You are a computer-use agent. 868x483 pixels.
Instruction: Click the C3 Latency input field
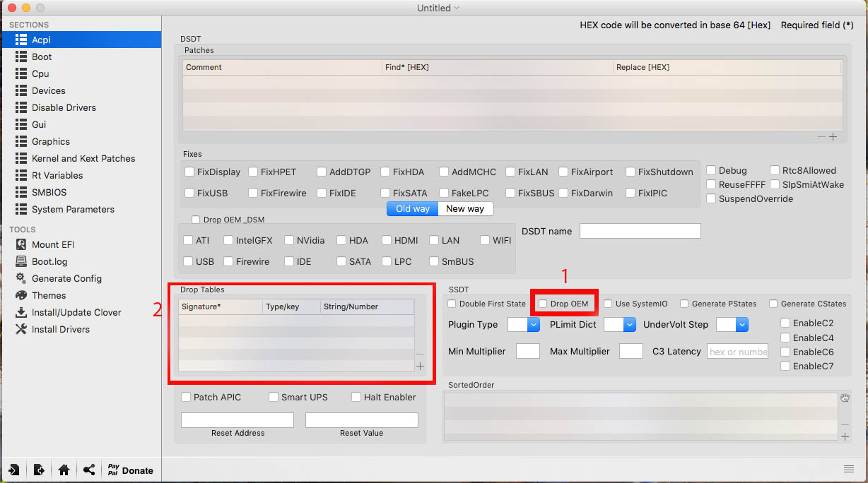pos(738,351)
